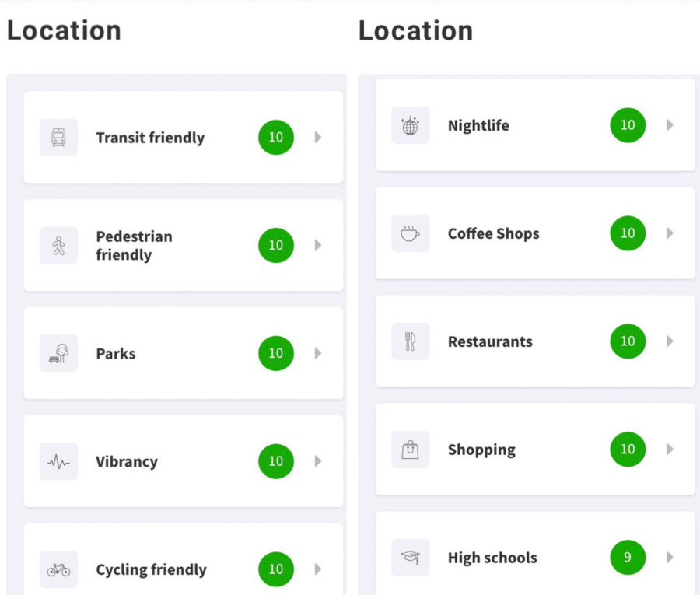700x595 pixels.
Task: Open the Coffee Shops label
Action: (x=493, y=233)
